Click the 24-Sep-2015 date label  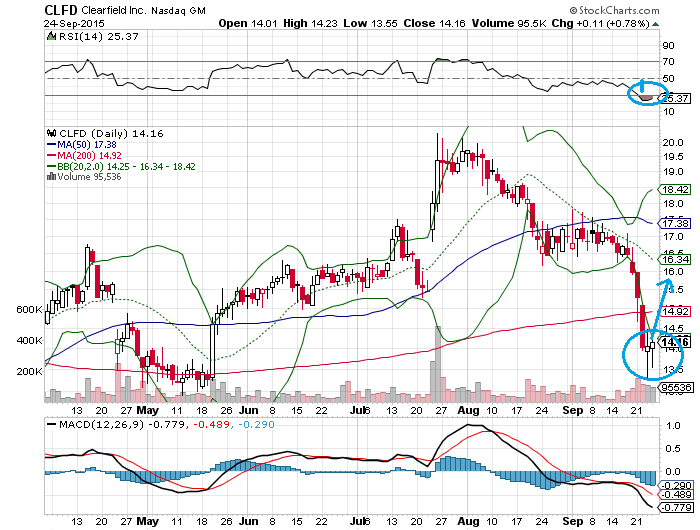coord(74,24)
